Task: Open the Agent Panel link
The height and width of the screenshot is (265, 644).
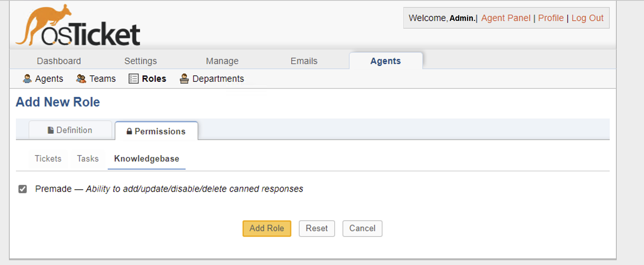Action: (506, 18)
